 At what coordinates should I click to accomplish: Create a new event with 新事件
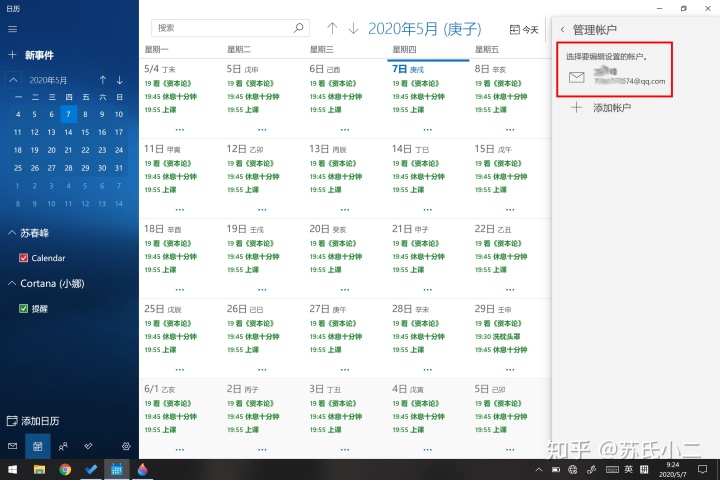31,55
